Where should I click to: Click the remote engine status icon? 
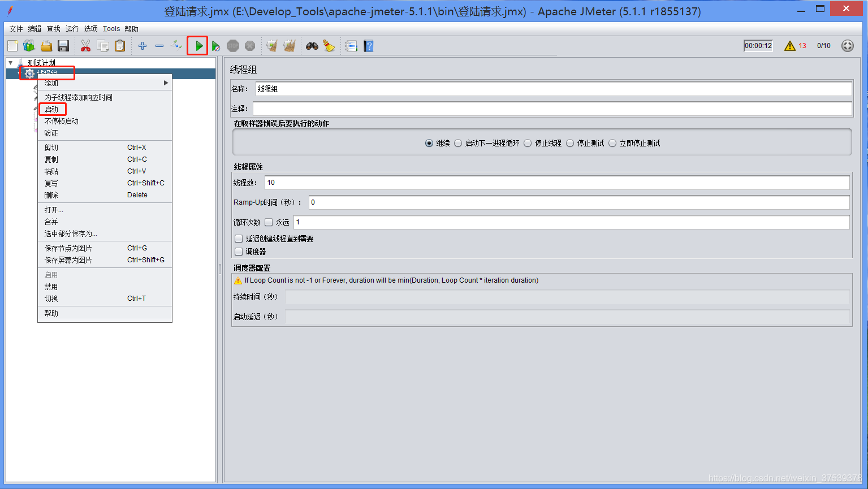click(x=847, y=46)
